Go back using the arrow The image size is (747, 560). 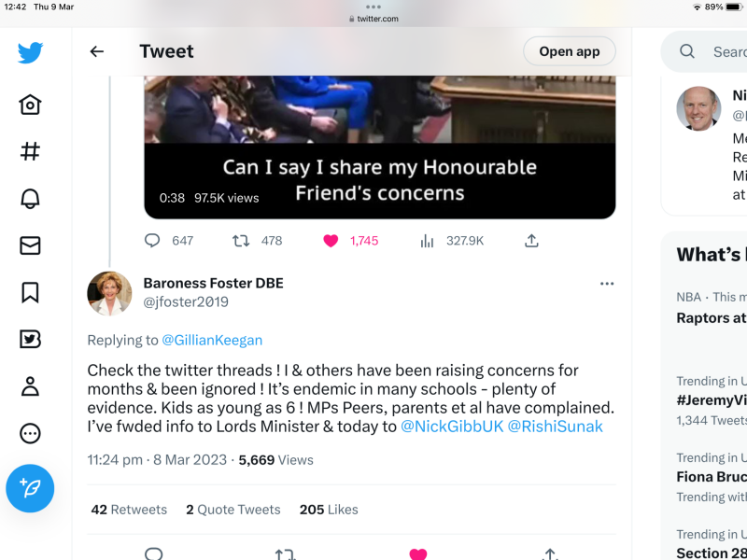pos(97,52)
